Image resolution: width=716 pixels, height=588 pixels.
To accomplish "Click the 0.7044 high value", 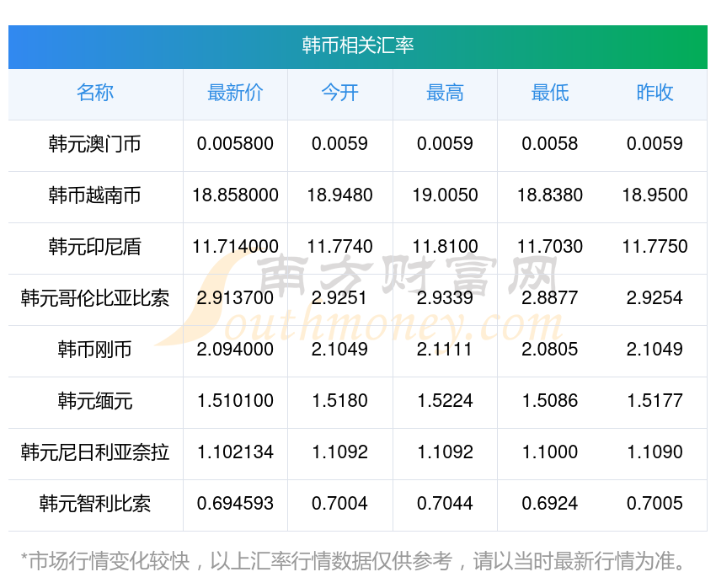I will [445, 504].
